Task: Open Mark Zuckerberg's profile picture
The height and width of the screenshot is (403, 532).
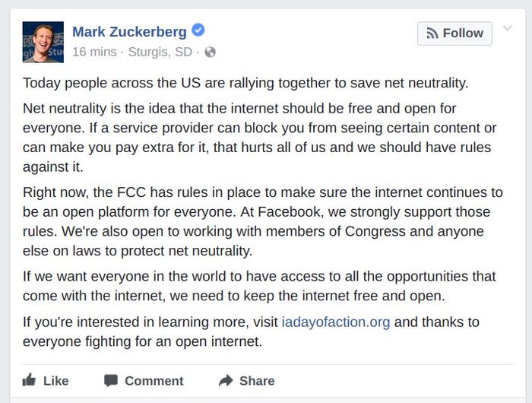Action: (x=43, y=43)
